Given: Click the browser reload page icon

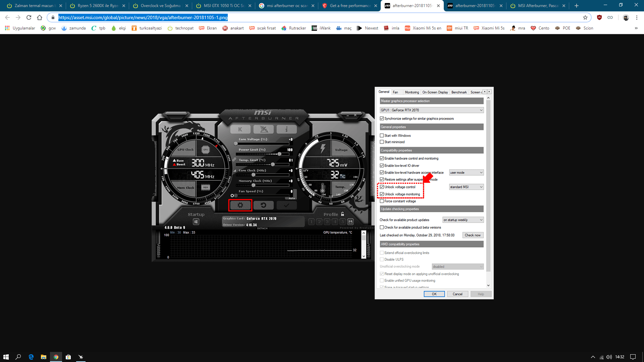Looking at the screenshot, I should 29,17.
